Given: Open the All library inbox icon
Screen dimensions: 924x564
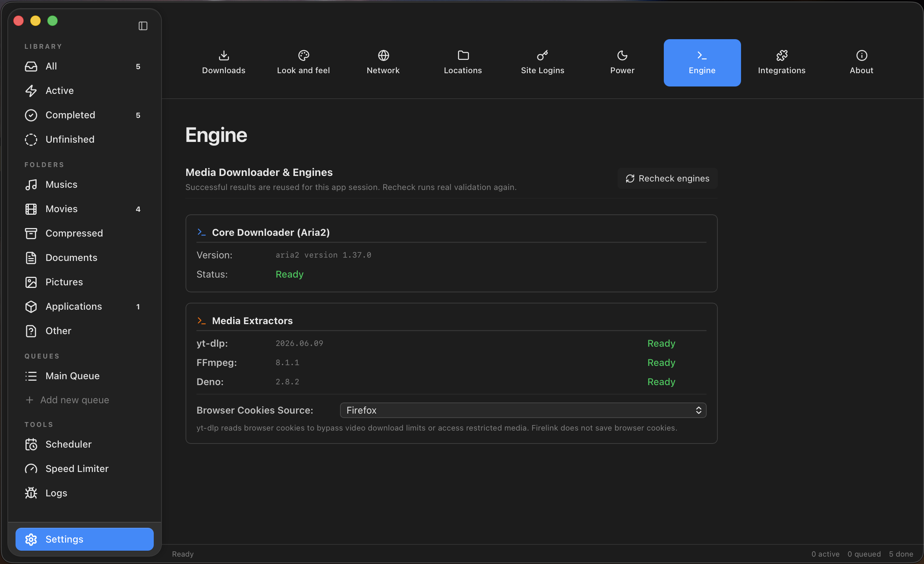Looking at the screenshot, I should [31, 67].
